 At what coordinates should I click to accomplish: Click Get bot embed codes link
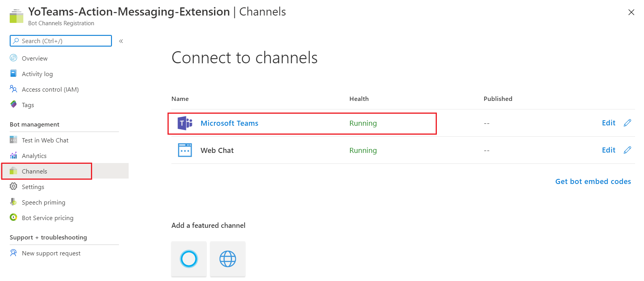point(593,182)
